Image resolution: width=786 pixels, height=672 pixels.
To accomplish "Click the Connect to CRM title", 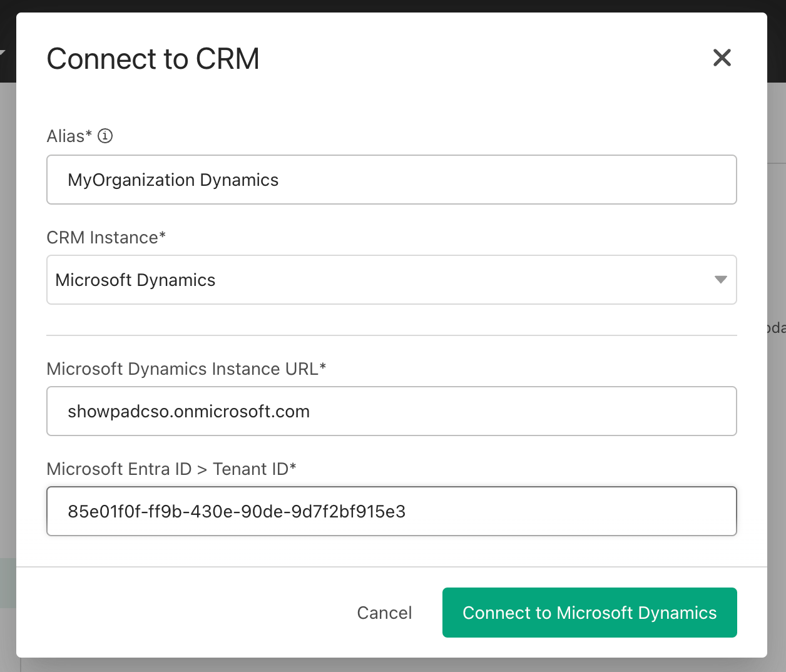I will click(x=153, y=59).
